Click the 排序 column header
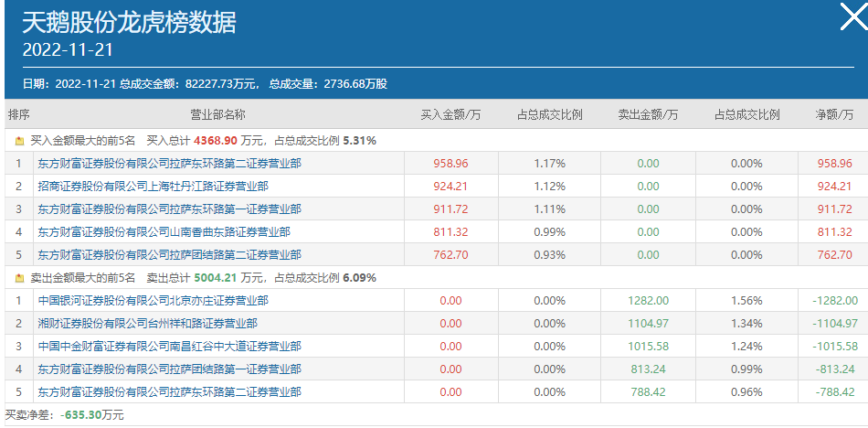Image resolution: width=868 pixels, height=428 pixels. (x=19, y=114)
